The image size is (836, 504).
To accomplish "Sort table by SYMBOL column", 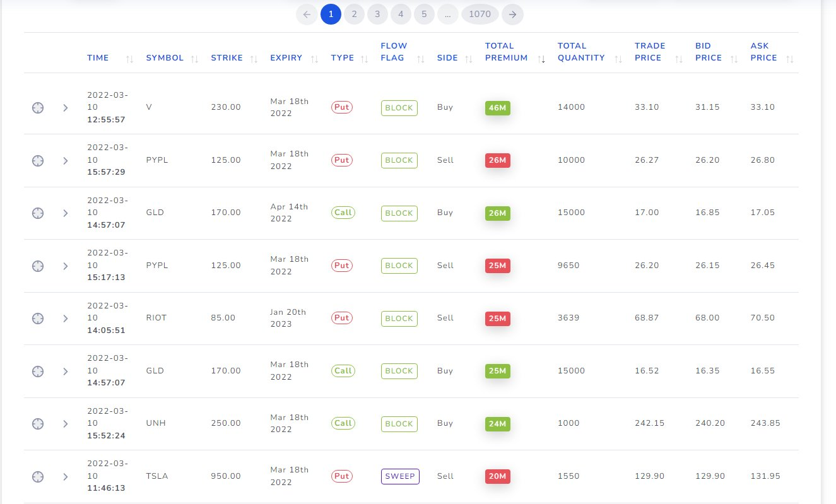I will click(x=195, y=59).
